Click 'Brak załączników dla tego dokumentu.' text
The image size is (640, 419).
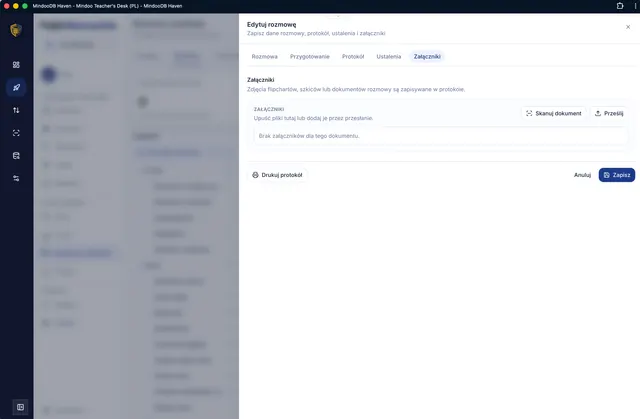tap(309, 136)
